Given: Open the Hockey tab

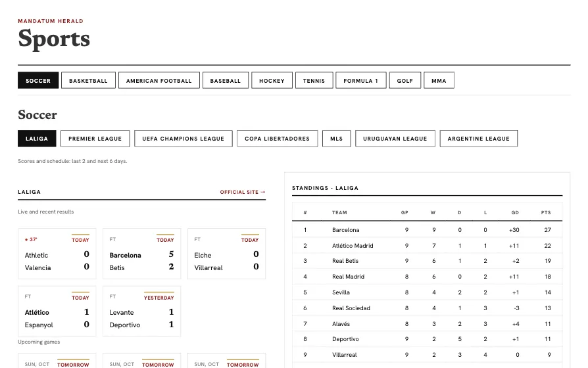Looking at the screenshot, I should tap(272, 80).
